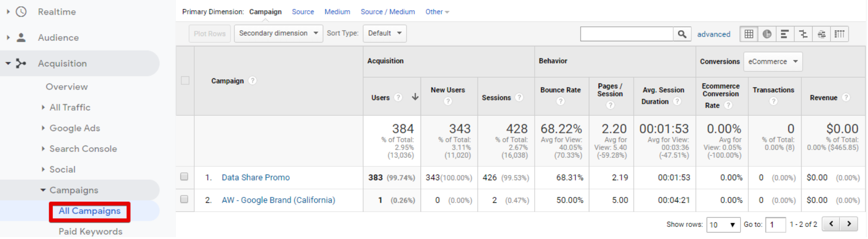Screen dimensions: 868x239
Task: Switch to data table view icon
Action: 749,34
